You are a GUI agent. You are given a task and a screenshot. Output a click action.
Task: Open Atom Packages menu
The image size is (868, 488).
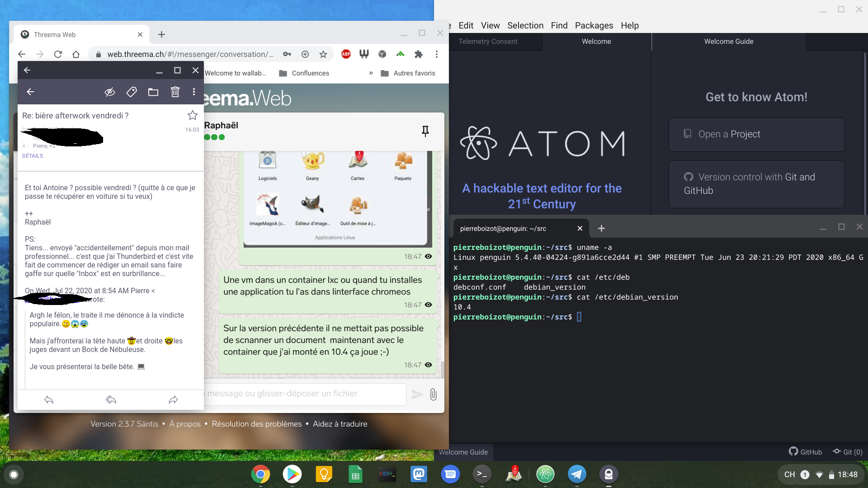594,26
